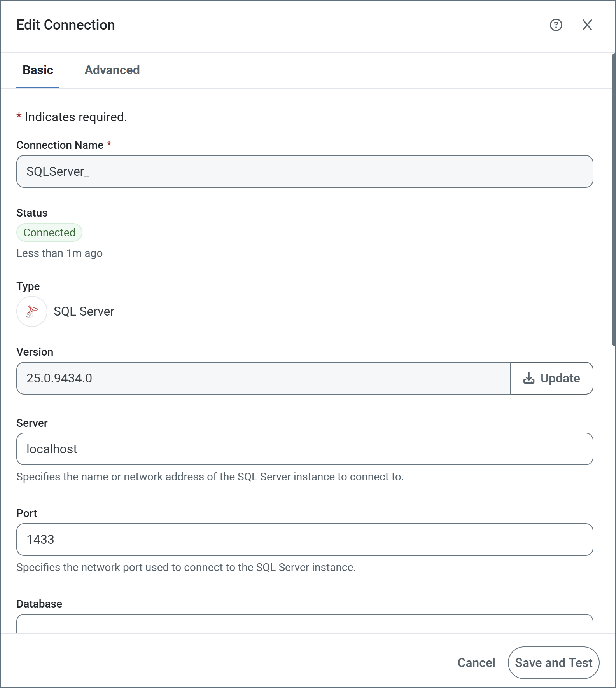Click the Connection Name input field
Image resolution: width=616 pixels, height=688 pixels.
tap(304, 171)
